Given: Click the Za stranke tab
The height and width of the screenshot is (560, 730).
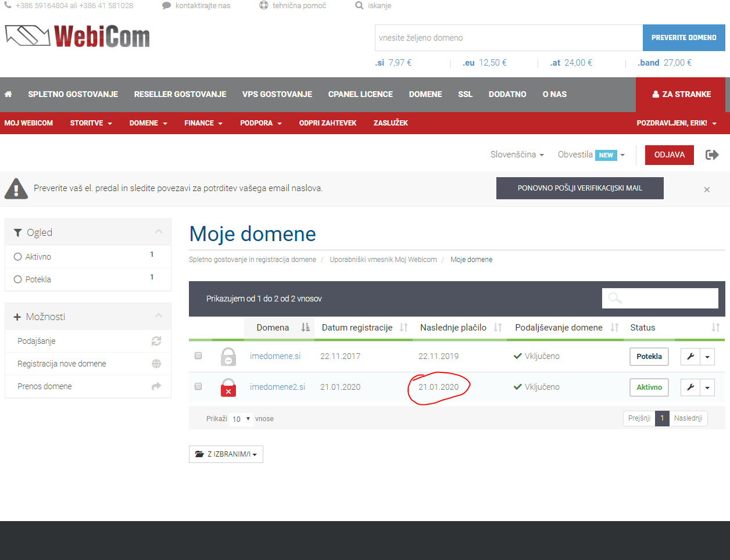Looking at the screenshot, I should pyautogui.click(x=681, y=95).
